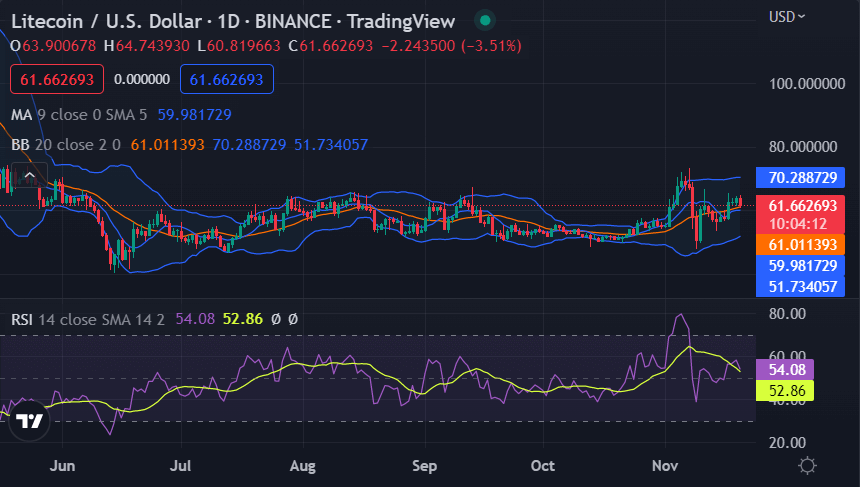Open the USD currency dropdown

[x=787, y=17]
